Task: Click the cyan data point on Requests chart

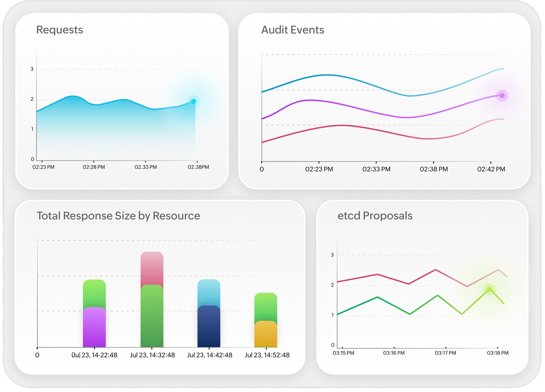Action: click(x=193, y=101)
